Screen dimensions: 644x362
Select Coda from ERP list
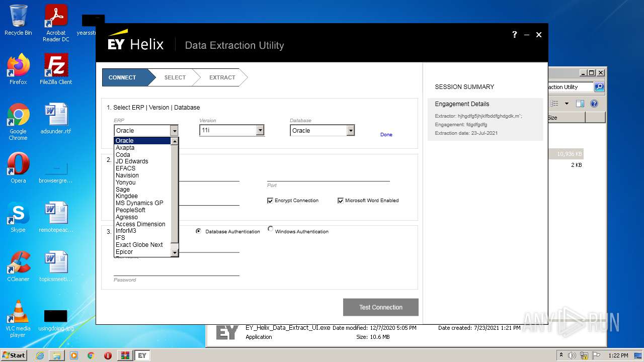point(142,155)
